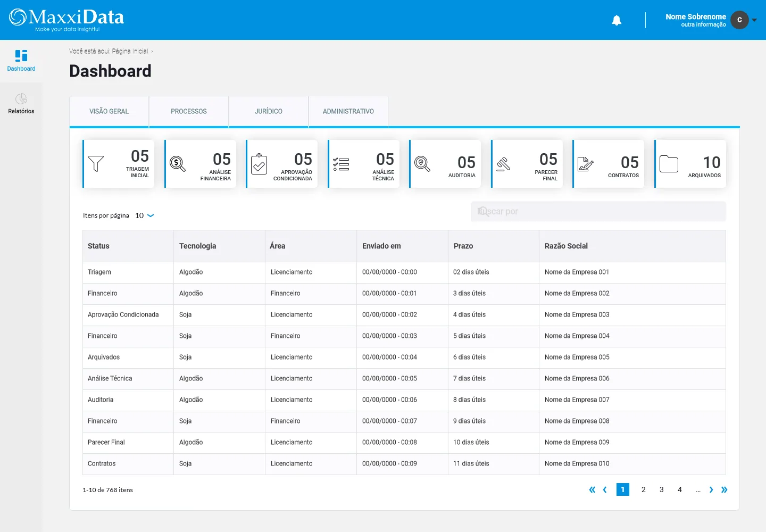The width and height of the screenshot is (766, 532).
Task: Click Nome da Empresa 001
Action: 577,272
